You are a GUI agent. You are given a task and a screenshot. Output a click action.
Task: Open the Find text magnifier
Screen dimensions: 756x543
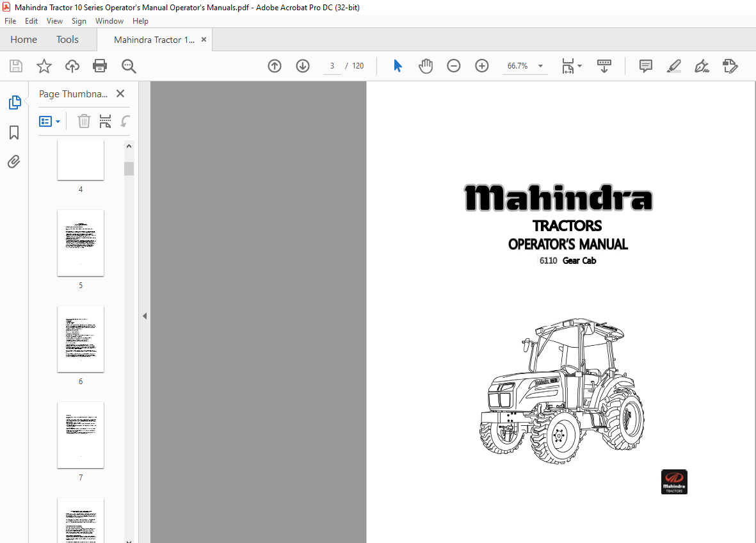pos(129,66)
